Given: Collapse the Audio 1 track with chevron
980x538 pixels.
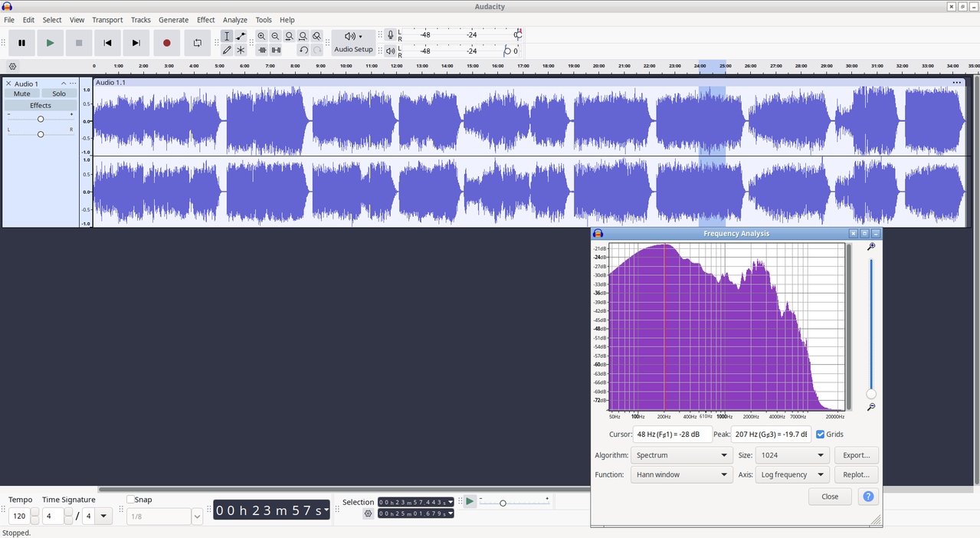Looking at the screenshot, I should coord(64,84).
